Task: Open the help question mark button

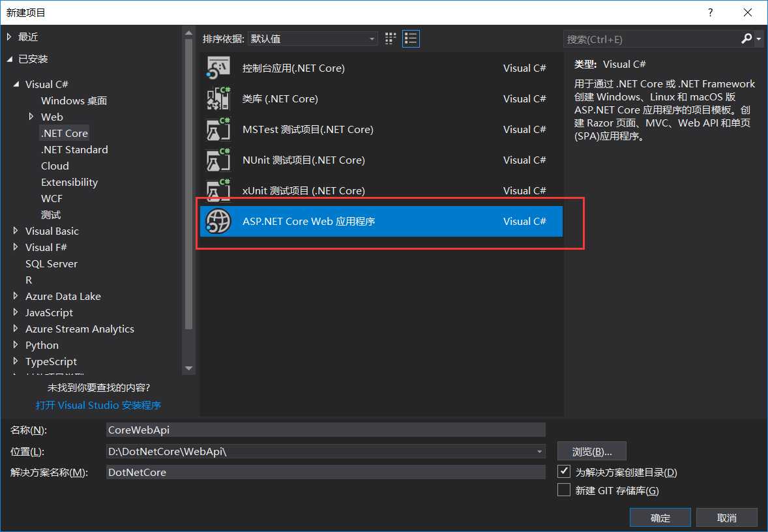Action: tap(710, 12)
